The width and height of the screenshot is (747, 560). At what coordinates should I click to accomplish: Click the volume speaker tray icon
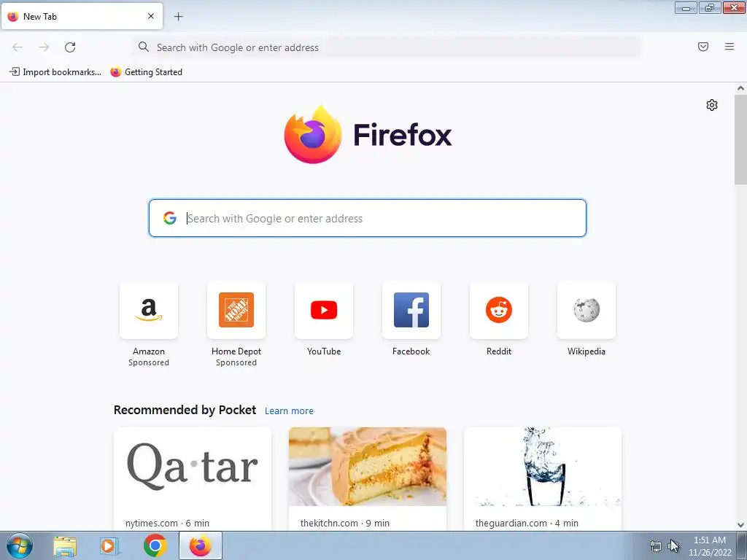click(x=671, y=545)
